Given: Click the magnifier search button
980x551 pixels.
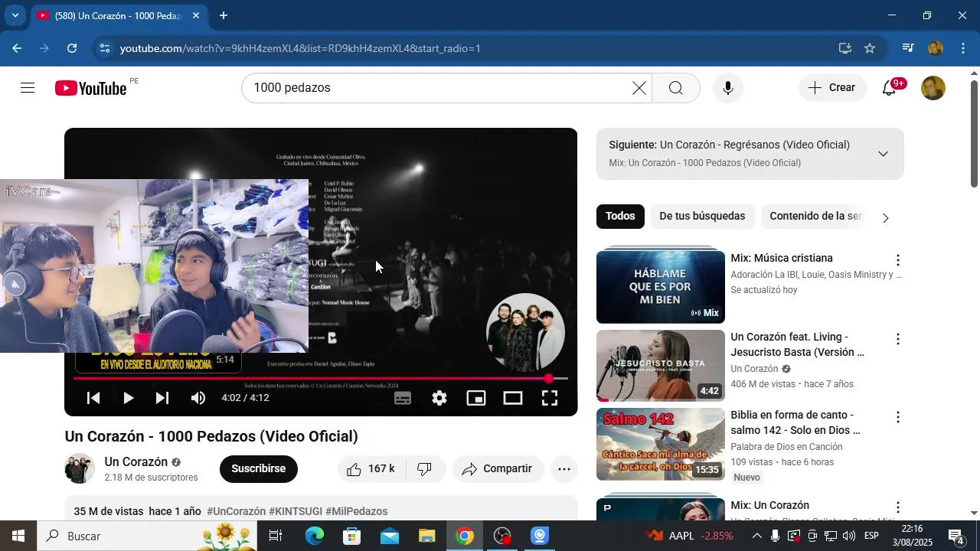Looking at the screenshot, I should (675, 88).
